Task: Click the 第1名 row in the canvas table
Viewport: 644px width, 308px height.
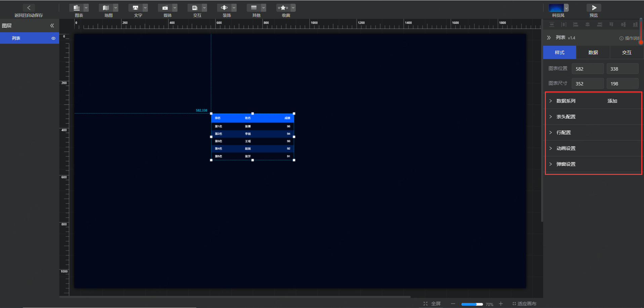Action: tap(252, 126)
